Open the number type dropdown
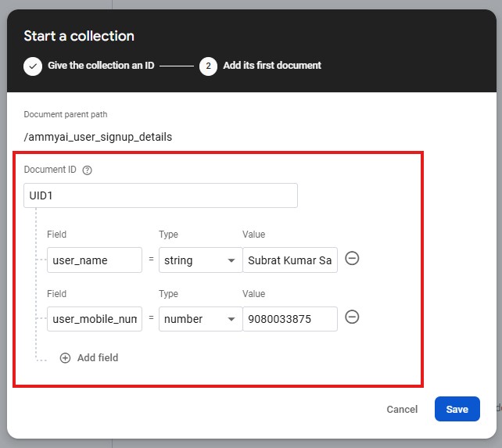The height and width of the screenshot is (448, 502). click(200, 319)
